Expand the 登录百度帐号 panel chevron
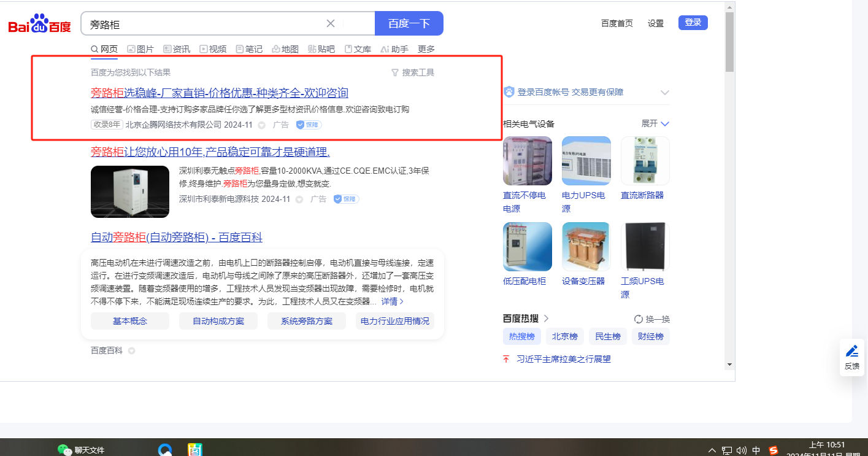 664,93
